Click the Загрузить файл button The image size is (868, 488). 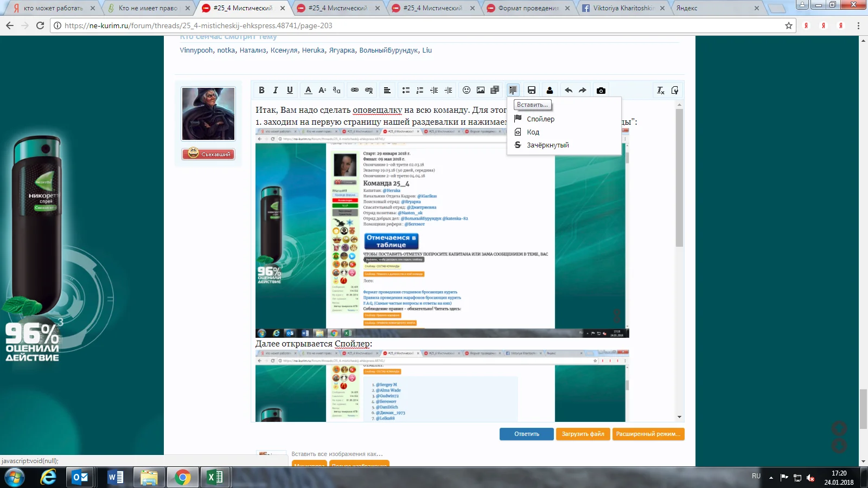[x=583, y=434]
